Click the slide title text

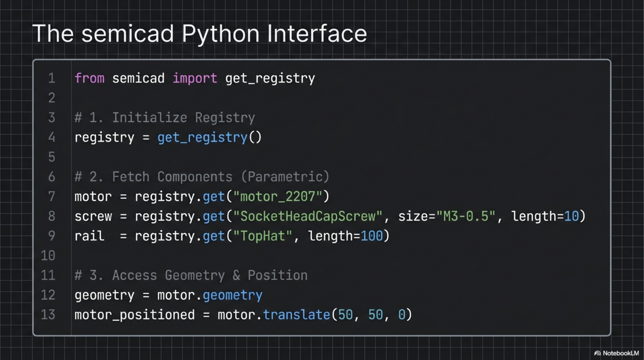[x=200, y=33]
